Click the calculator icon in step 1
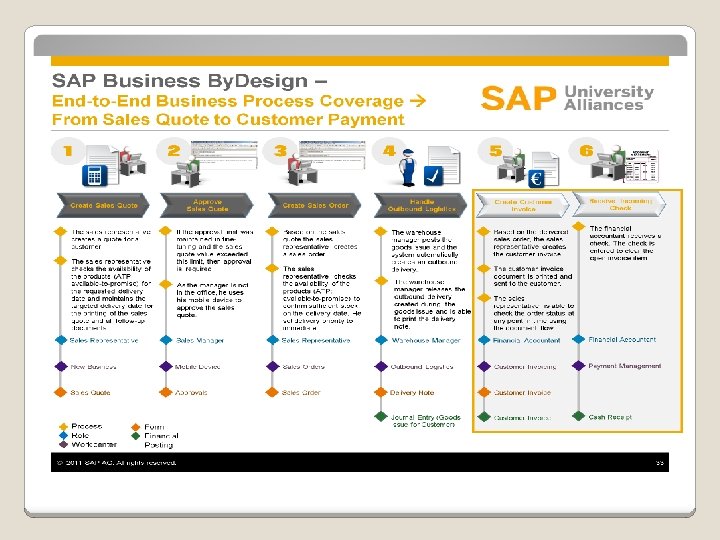 click(x=95, y=175)
